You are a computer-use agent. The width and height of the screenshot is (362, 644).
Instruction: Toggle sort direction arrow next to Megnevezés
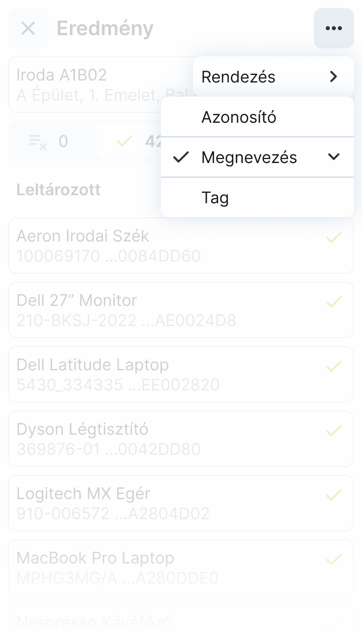point(333,157)
